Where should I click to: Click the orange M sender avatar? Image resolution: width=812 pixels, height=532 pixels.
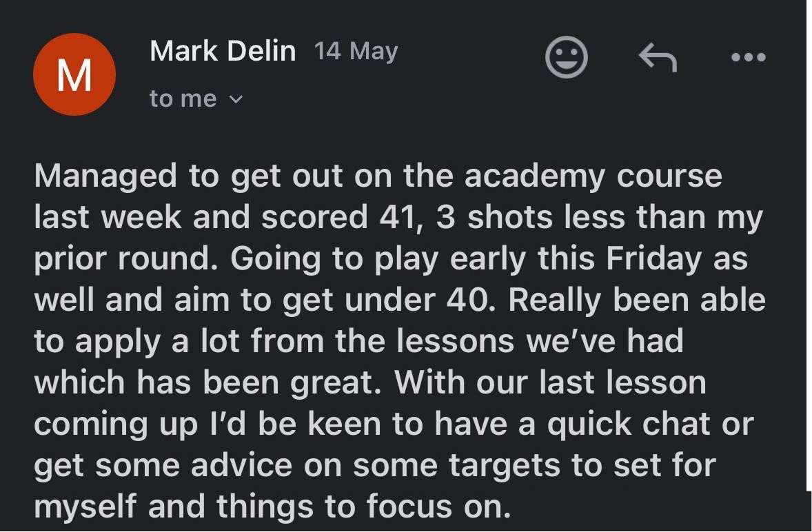pyautogui.click(x=74, y=74)
